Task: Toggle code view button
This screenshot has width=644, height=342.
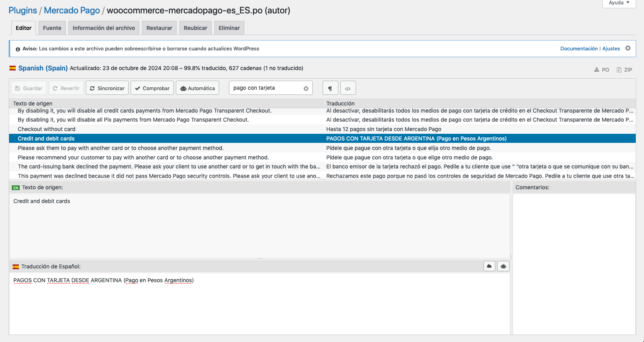Action: tap(348, 88)
